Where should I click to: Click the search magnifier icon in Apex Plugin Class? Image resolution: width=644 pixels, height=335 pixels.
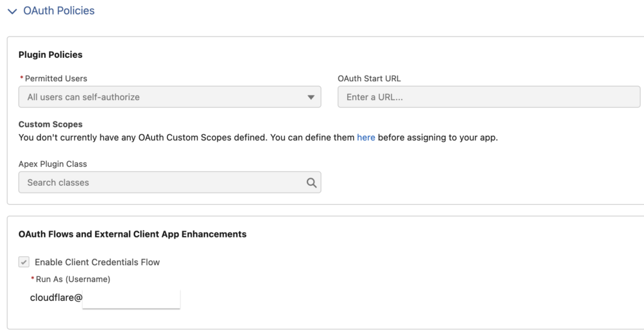pyautogui.click(x=311, y=183)
